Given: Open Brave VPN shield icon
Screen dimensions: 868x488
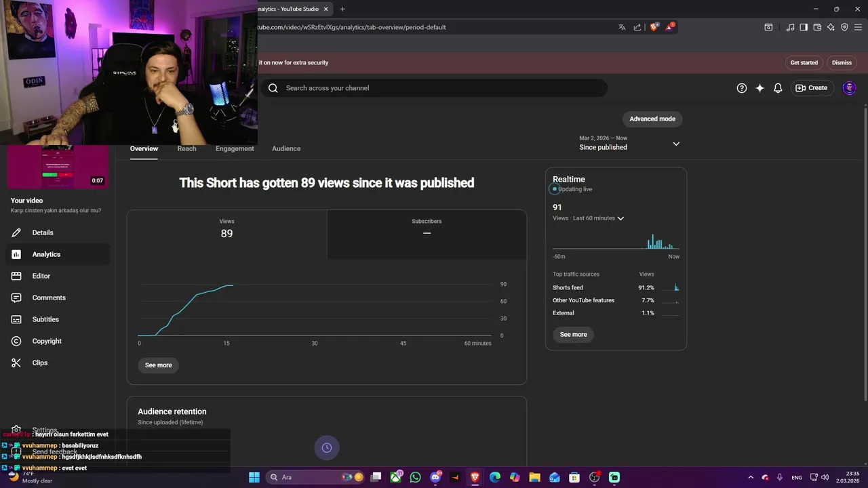Looking at the screenshot, I should pyautogui.click(x=844, y=27).
